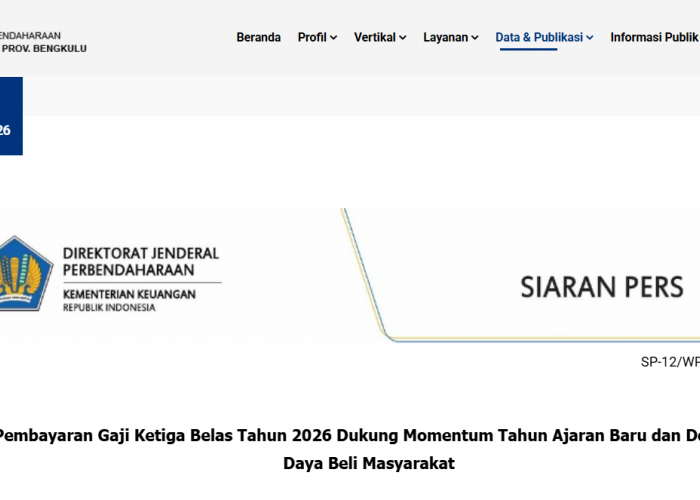Viewport: 700px width, 500px height.
Task: Click the Kementerian Keuangan emblem logo
Action: pyautogui.click(x=25, y=273)
